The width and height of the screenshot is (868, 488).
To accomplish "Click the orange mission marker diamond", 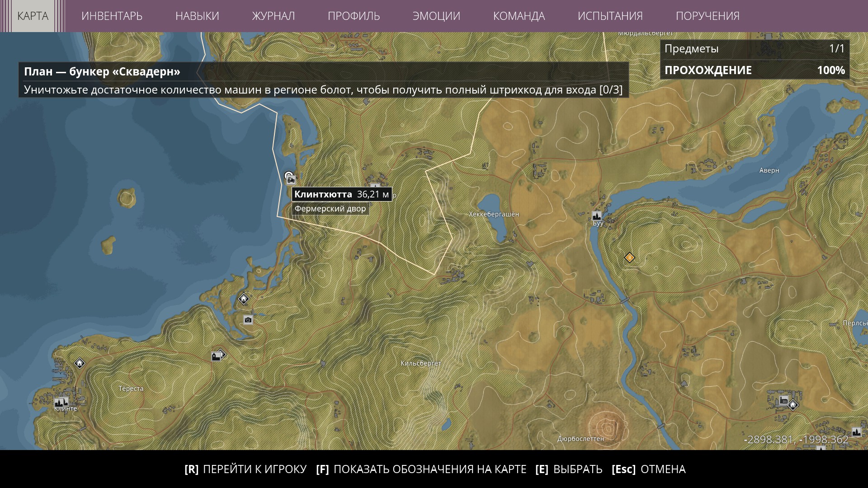I will tap(629, 258).
